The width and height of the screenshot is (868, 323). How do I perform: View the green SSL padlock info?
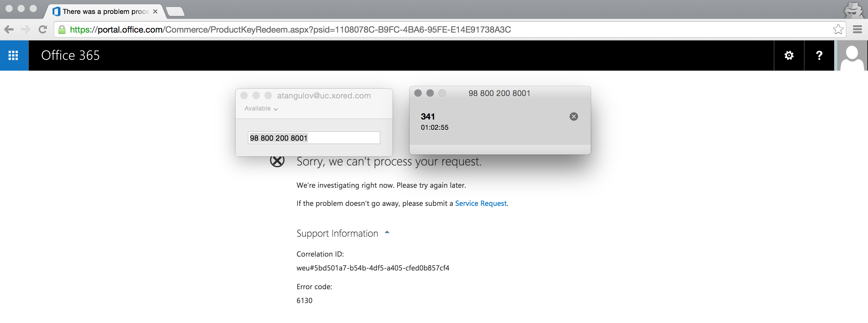pyautogui.click(x=62, y=30)
